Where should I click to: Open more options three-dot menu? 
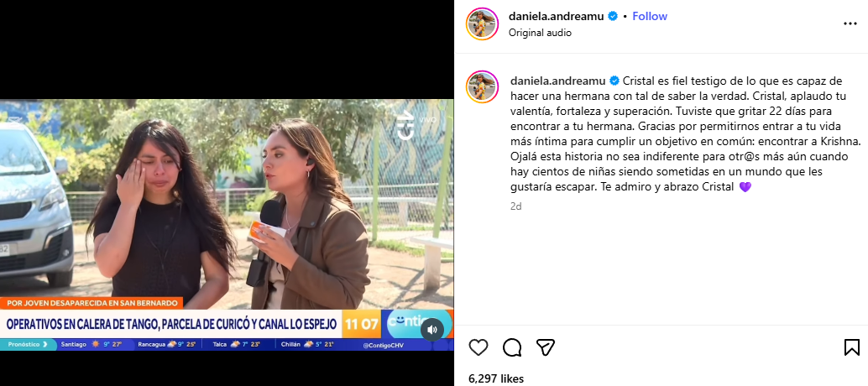coord(850,23)
